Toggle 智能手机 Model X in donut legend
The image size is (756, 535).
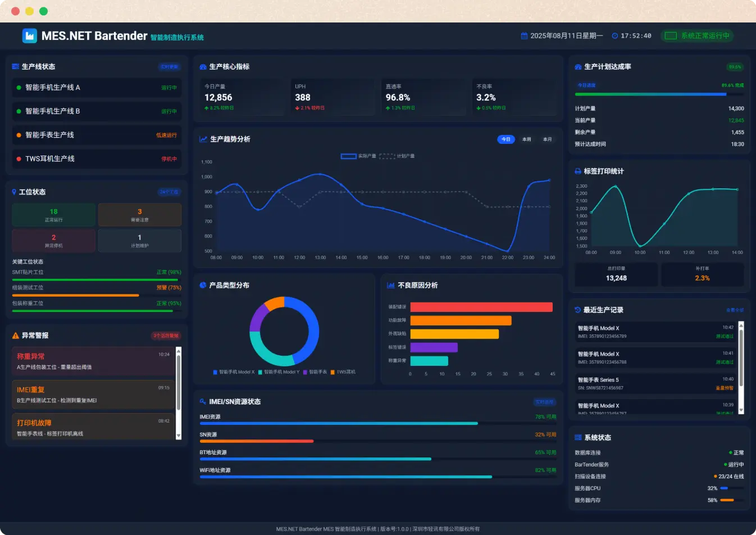(x=234, y=372)
